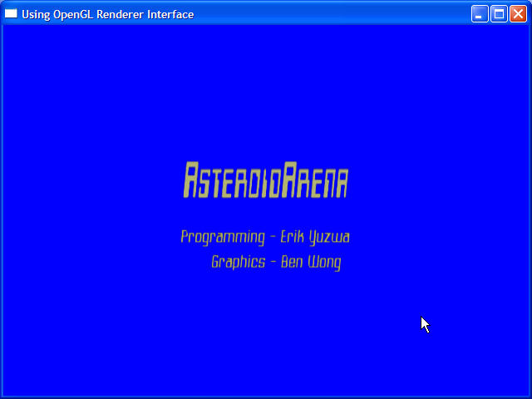532x399 pixels.
Task: Click the 'Graphics - Ben Wong' credit line
Action: [276, 263]
